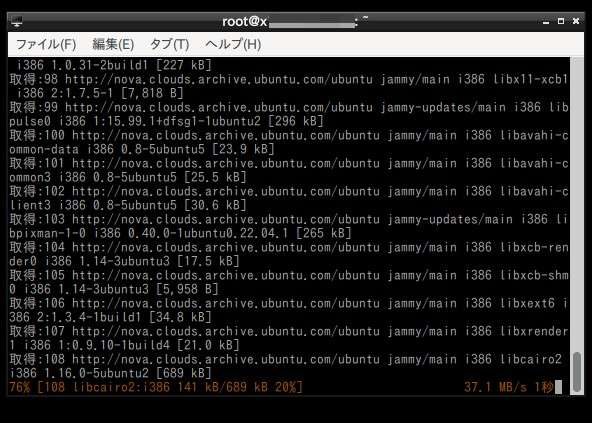Viewport: 592px width, 423px height.
Task: Click the [30.6 kB] size text
Action: tap(215, 205)
